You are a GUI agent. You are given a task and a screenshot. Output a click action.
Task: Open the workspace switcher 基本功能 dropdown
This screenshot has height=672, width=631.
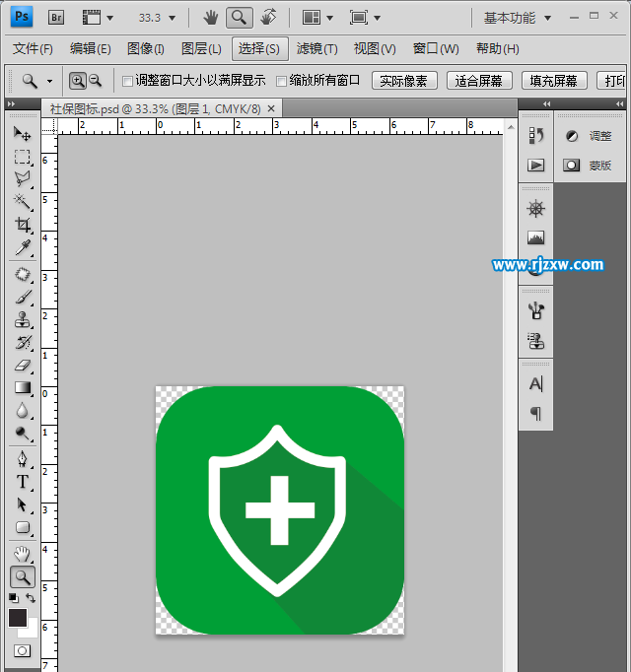click(518, 18)
